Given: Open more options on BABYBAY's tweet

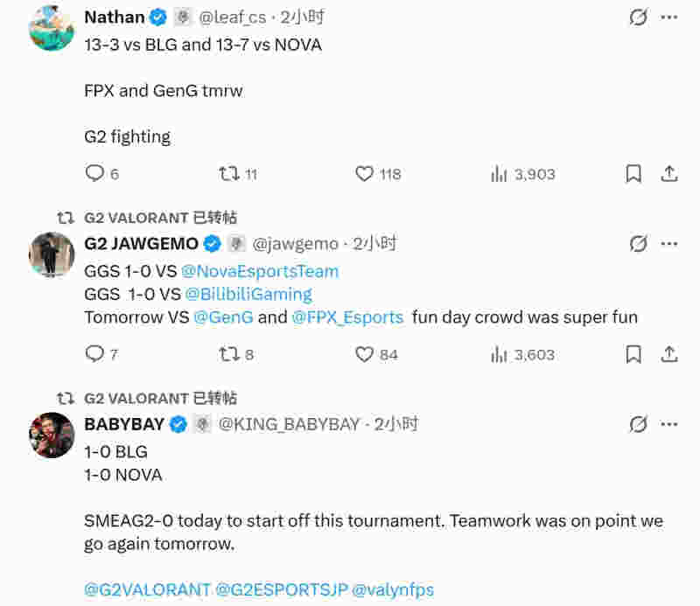Looking at the screenshot, I should pos(669,424).
